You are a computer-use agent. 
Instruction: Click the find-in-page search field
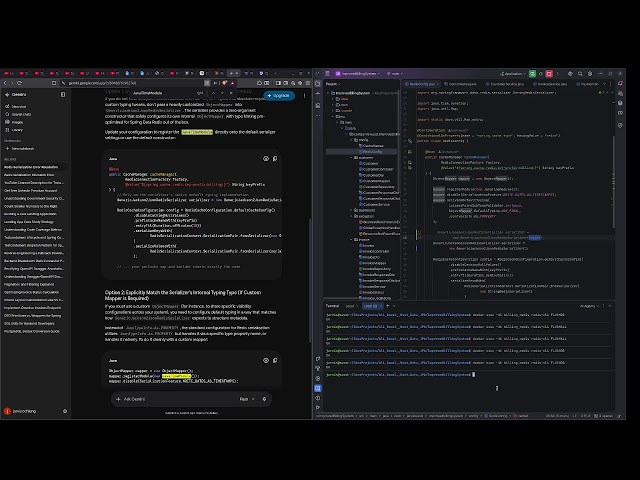pos(163,93)
